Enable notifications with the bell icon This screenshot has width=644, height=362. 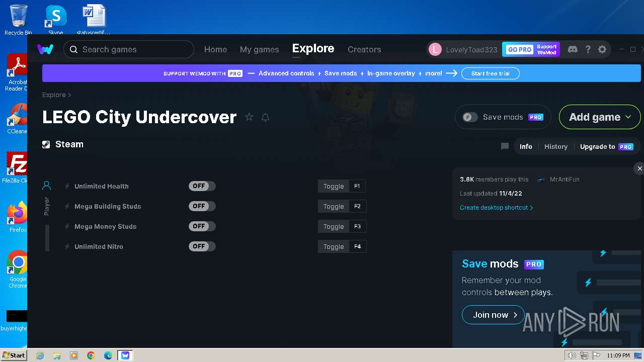click(x=265, y=117)
